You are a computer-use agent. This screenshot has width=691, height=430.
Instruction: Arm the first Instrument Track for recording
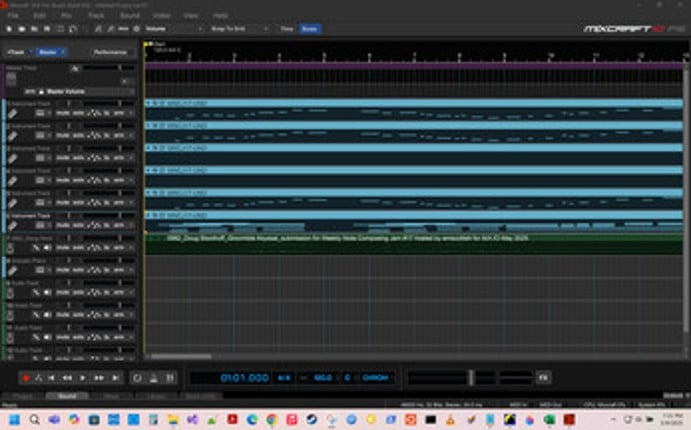[120, 114]
